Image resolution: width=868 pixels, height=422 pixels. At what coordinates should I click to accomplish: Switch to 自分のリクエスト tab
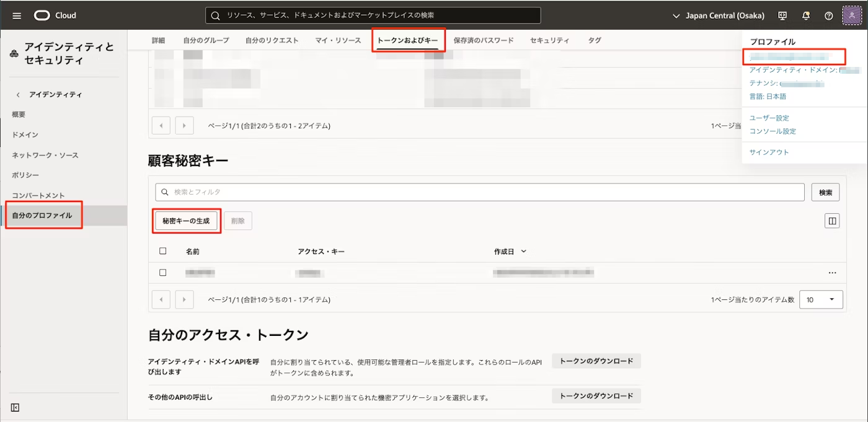(272, 40)
